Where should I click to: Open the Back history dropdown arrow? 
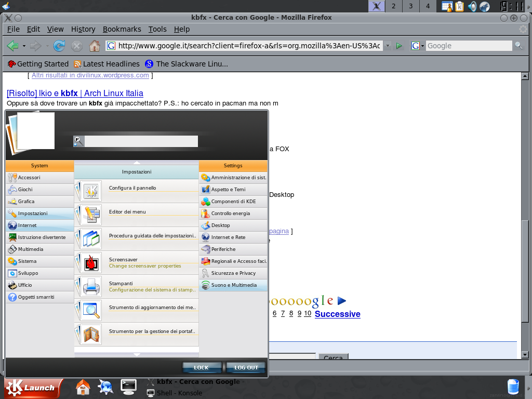(x=24, y=46)
